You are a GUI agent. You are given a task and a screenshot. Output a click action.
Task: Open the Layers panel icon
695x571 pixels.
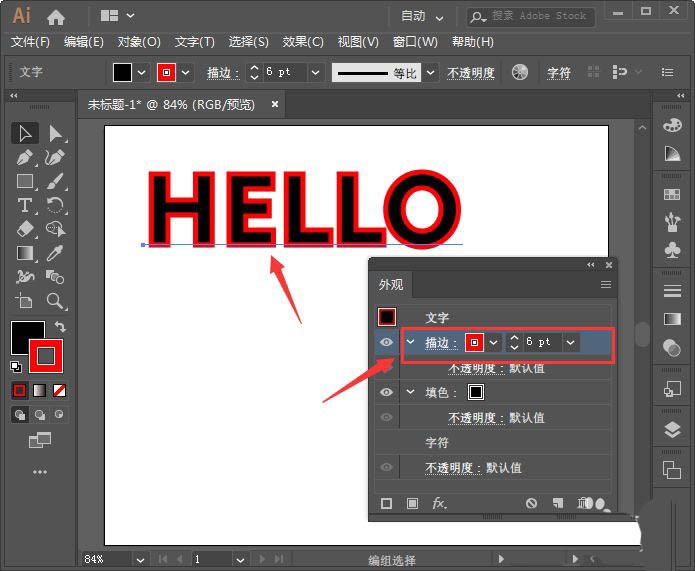[672, 430]
